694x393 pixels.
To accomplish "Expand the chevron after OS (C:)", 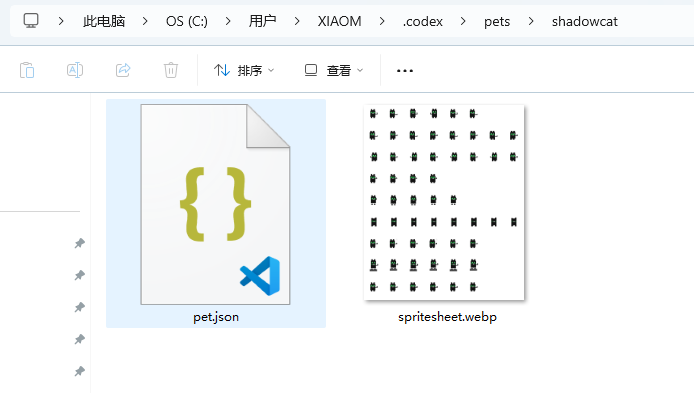I will point(228,21).
